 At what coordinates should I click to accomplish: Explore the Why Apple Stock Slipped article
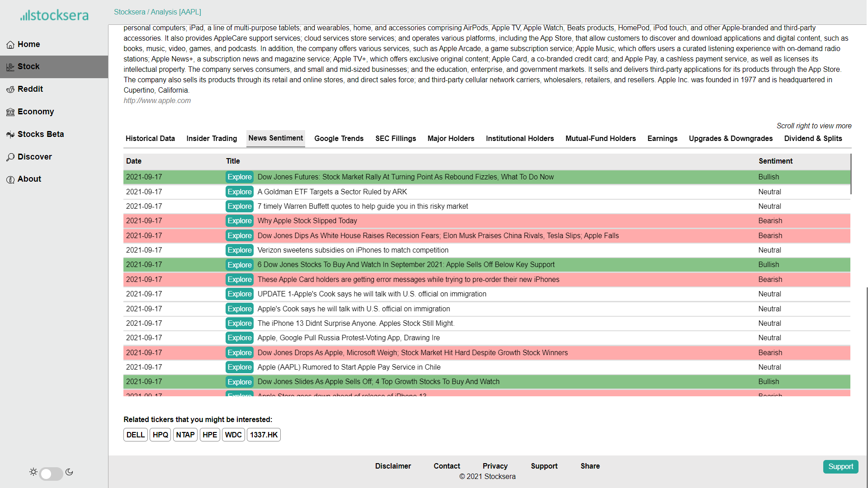pos(240,221)
